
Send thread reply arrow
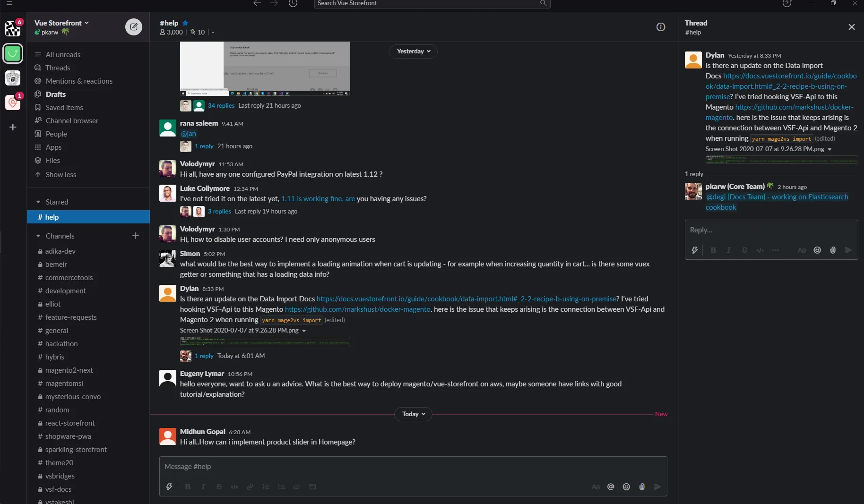click(848, 250)
